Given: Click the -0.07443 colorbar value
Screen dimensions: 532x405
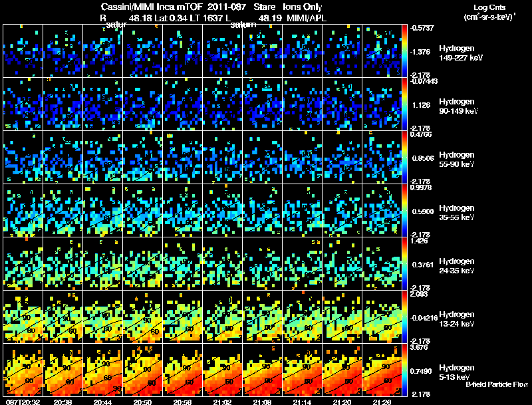Looking at the screenshot, I should click(424, 81).
